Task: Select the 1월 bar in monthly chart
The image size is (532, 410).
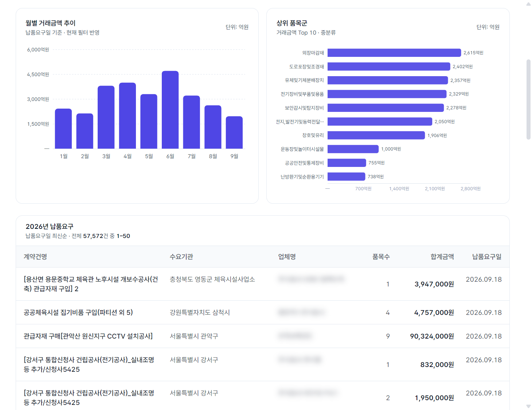Action: [x=63, y=129]
